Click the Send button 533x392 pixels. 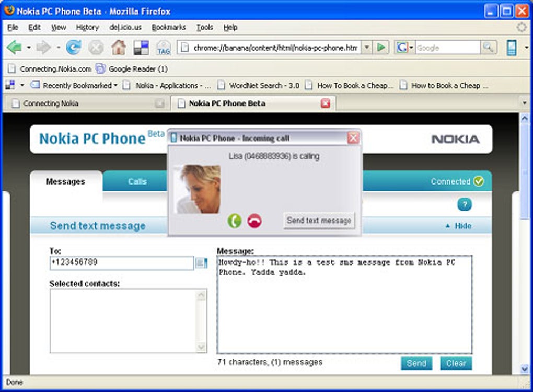click(416, 363)
